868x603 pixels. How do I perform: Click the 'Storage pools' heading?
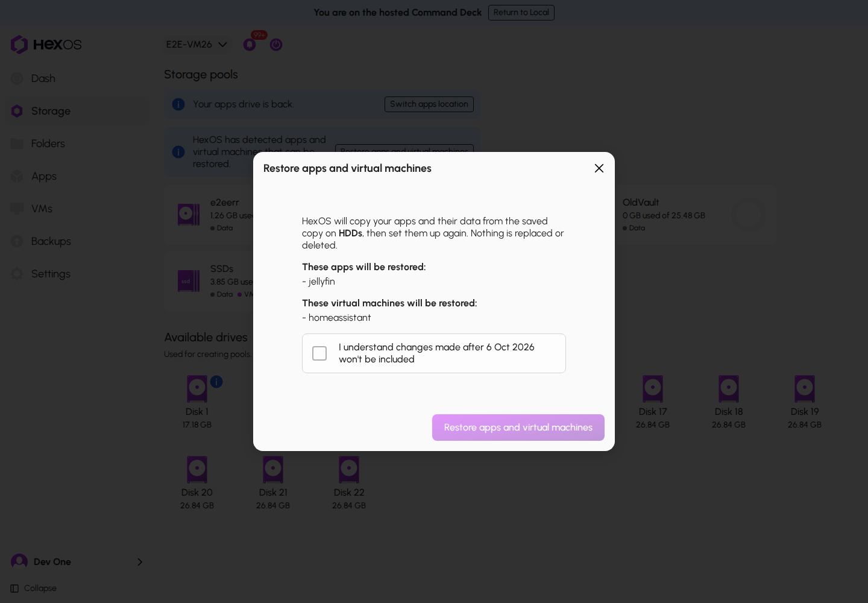tap(201, 75)
